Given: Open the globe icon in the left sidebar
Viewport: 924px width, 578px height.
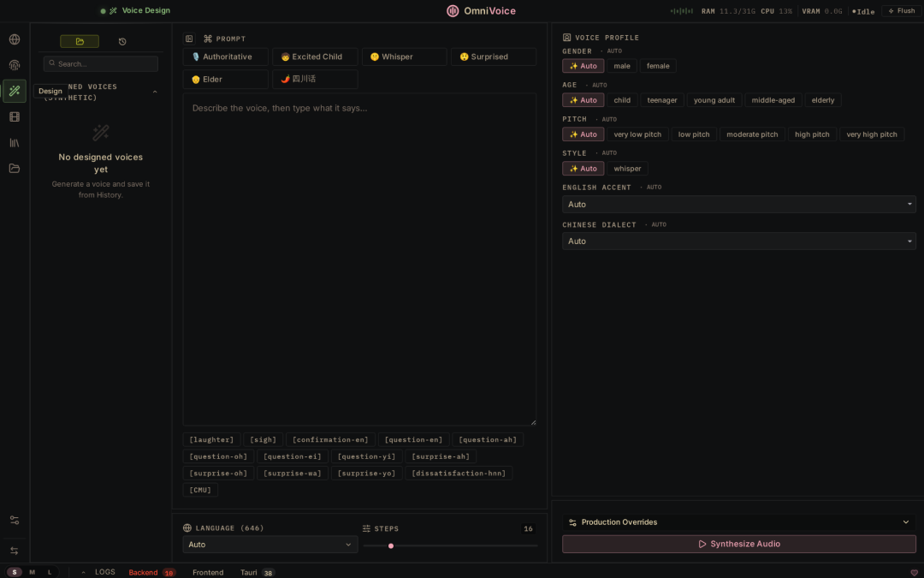Looking at the screenshot, I should [x=15, y=39].
